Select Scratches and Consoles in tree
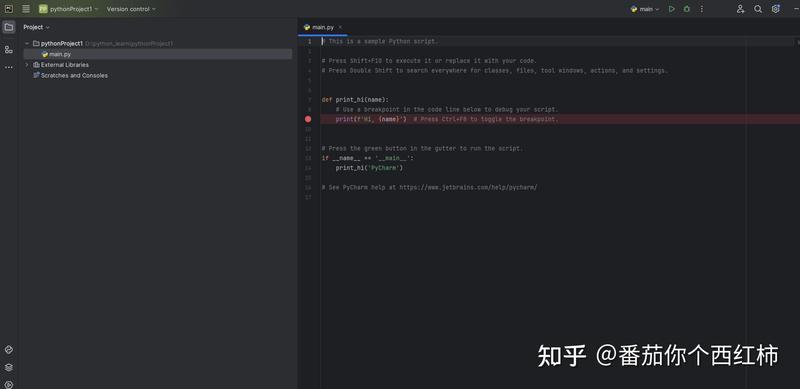Screen dimensions: 800x389 click(70, 76)
